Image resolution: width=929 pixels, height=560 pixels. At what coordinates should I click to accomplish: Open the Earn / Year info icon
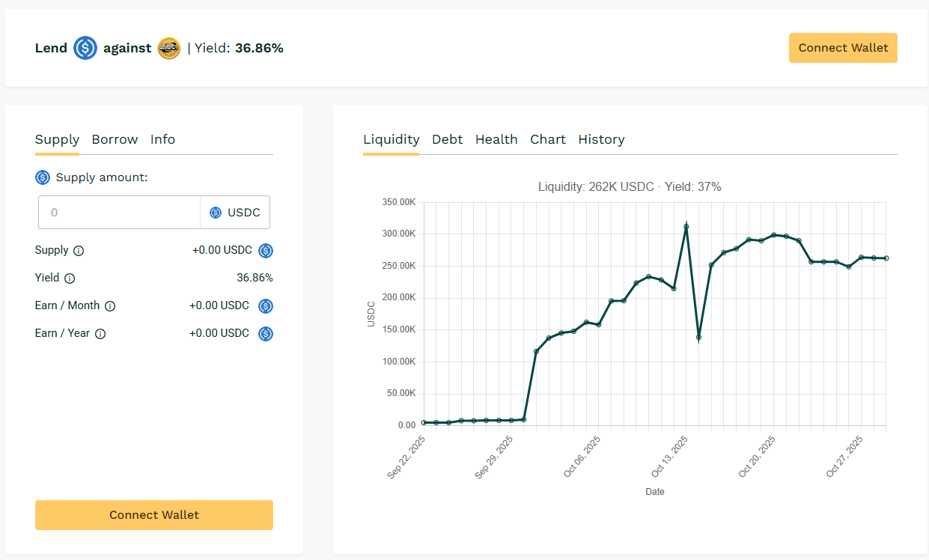point(100,333)
